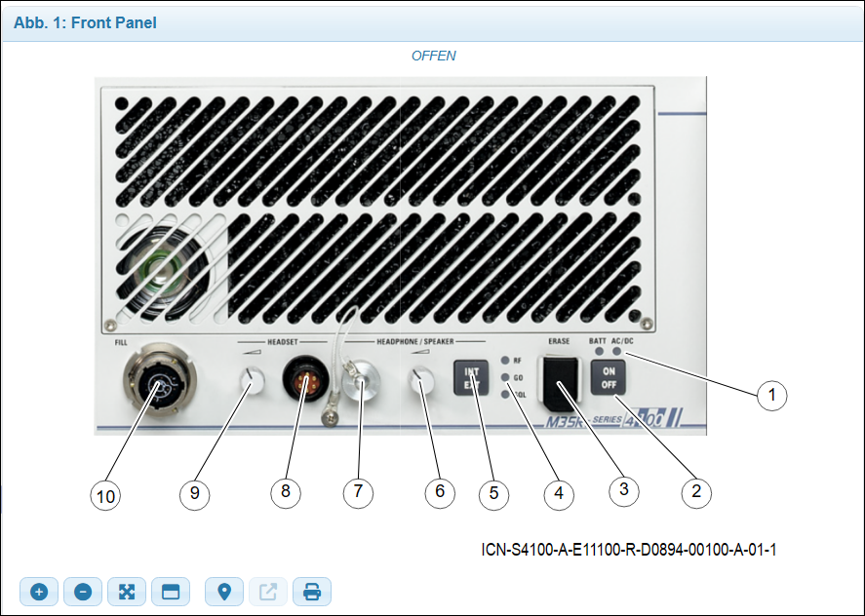This screenshot has width=865, height=616.
Task: Select callout number 7
Action: (x=358, y=491)
